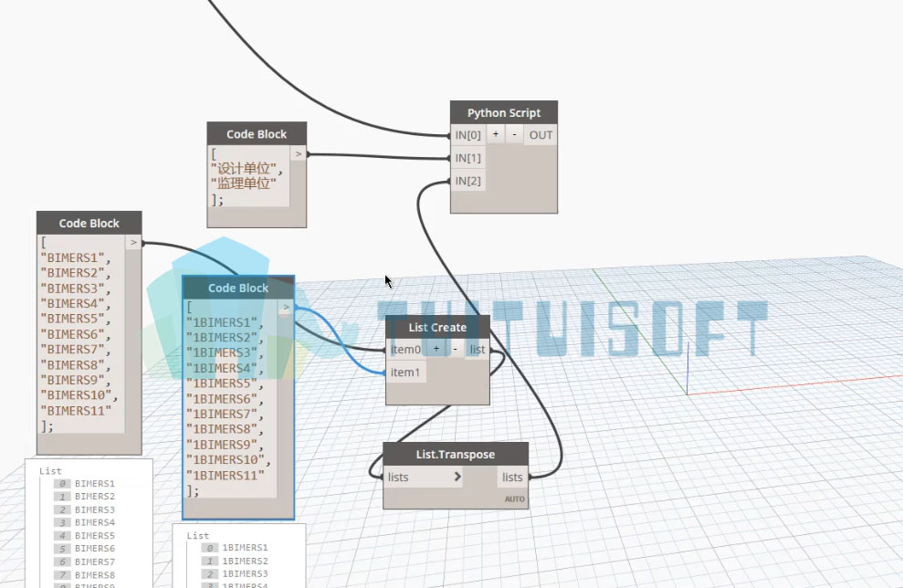Select the IN[0] port on Python Script

tap(467, 135)
